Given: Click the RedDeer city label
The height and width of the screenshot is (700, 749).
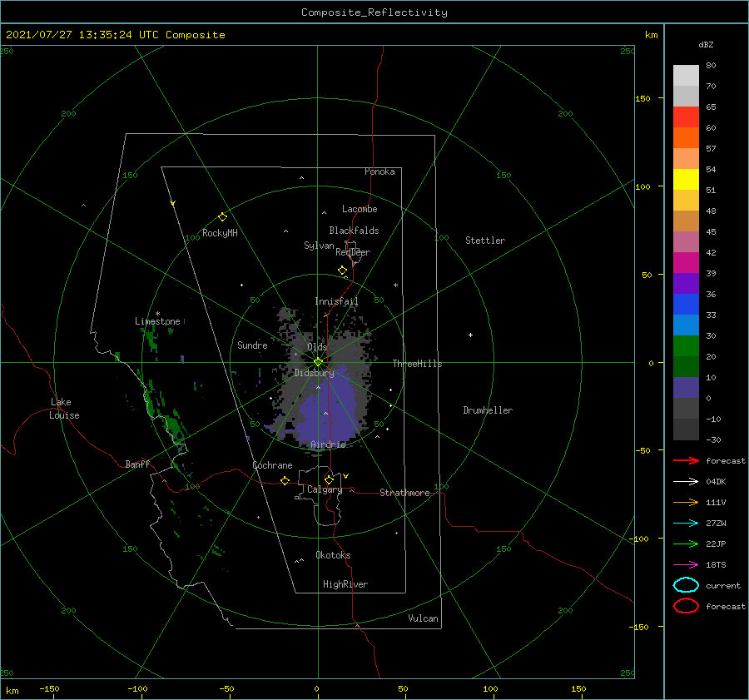Looking at the screenshot, I should 353,252.
